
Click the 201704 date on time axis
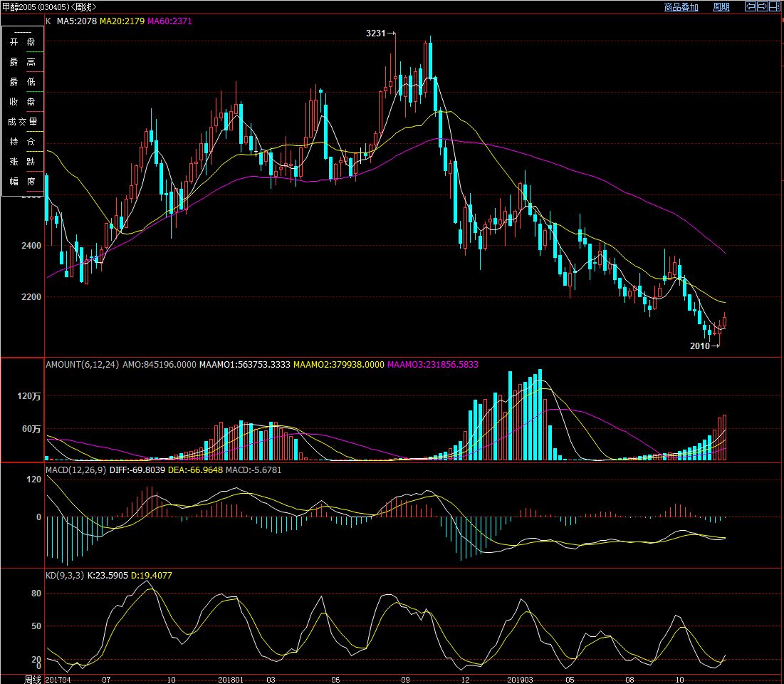(58, 680)
